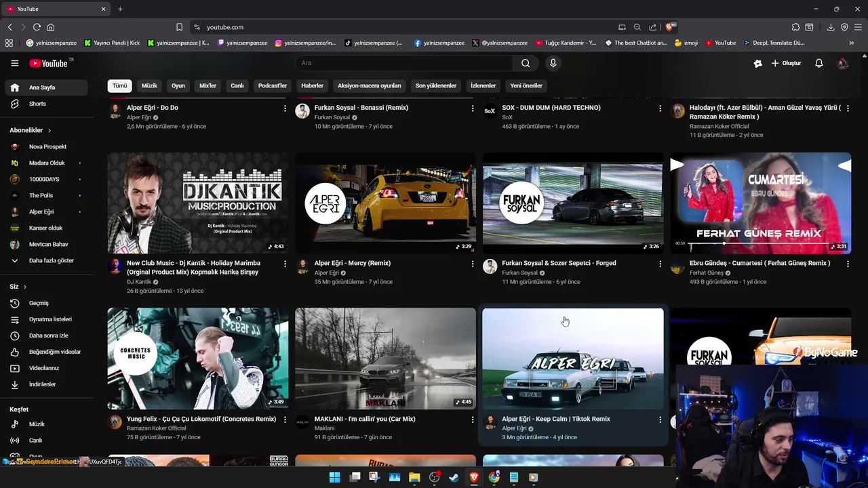Open options for Furkan Soysal - Benassi
Screen dimensions: 868x488
click(x=473, y=108)
